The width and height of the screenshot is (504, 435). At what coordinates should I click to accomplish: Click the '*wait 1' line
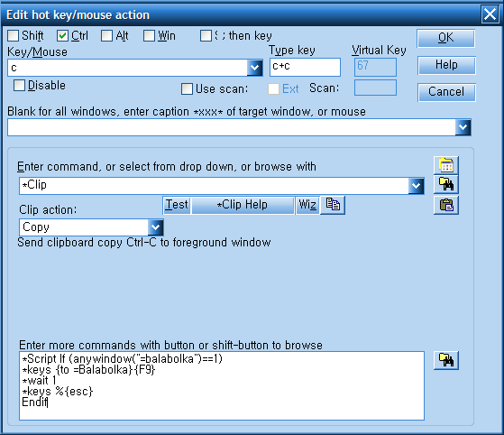click(39, 381)
